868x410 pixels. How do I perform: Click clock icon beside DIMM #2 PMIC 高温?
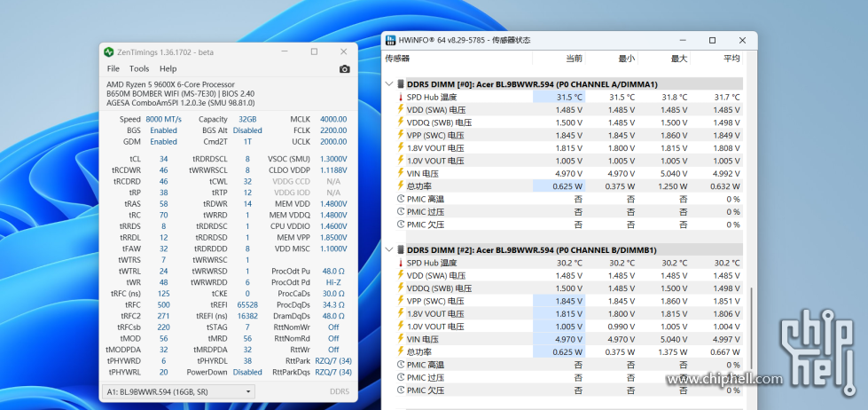click(401, 365)
